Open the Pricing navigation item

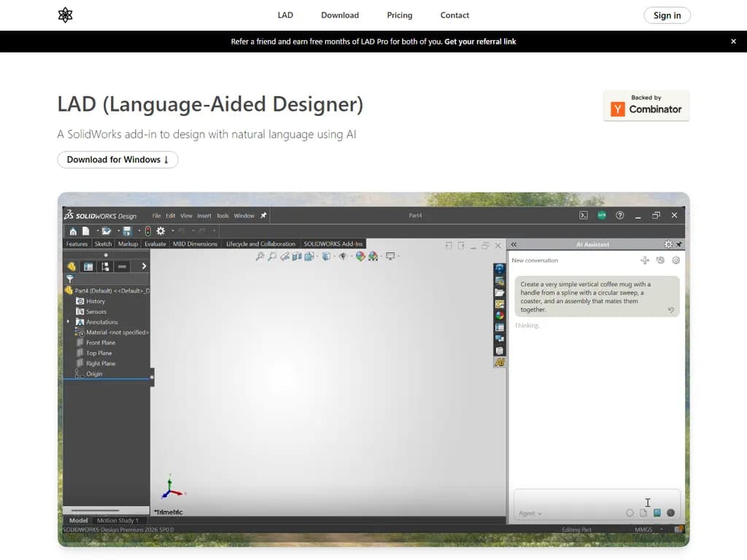[399, 15]
